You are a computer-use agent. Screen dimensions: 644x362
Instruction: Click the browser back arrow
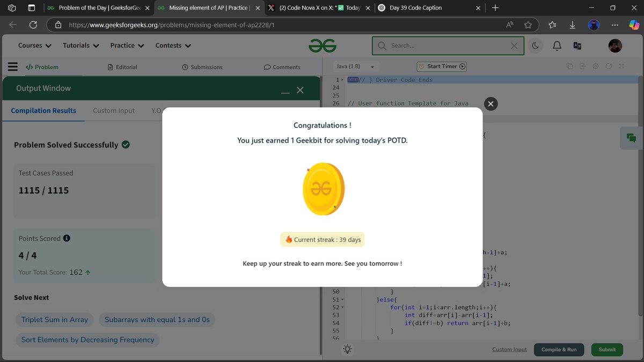click(x=13, y=25)
